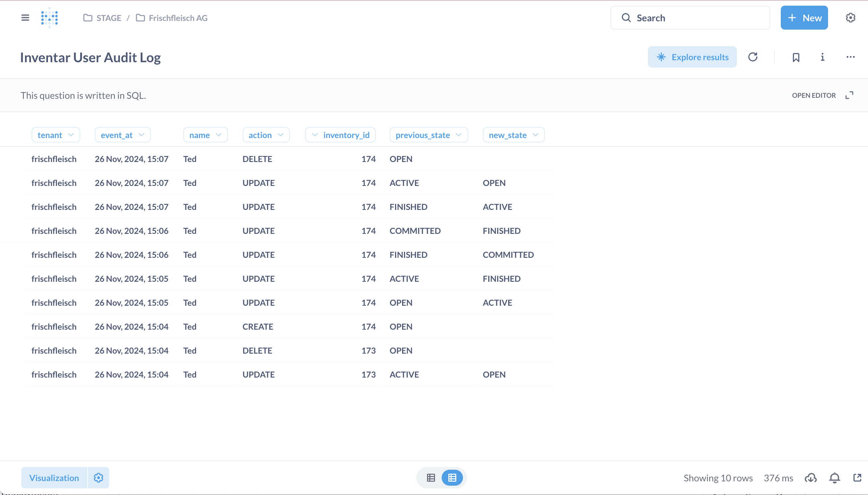Open visualization settings gear
Viewport: 868px width, 495px height.
pyautogui.click(x=98, y=478)
